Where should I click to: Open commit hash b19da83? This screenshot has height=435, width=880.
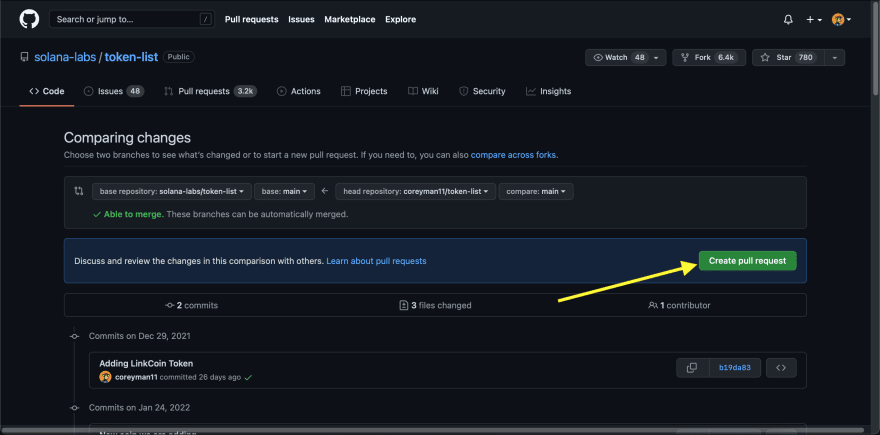[x=735, y=368]
